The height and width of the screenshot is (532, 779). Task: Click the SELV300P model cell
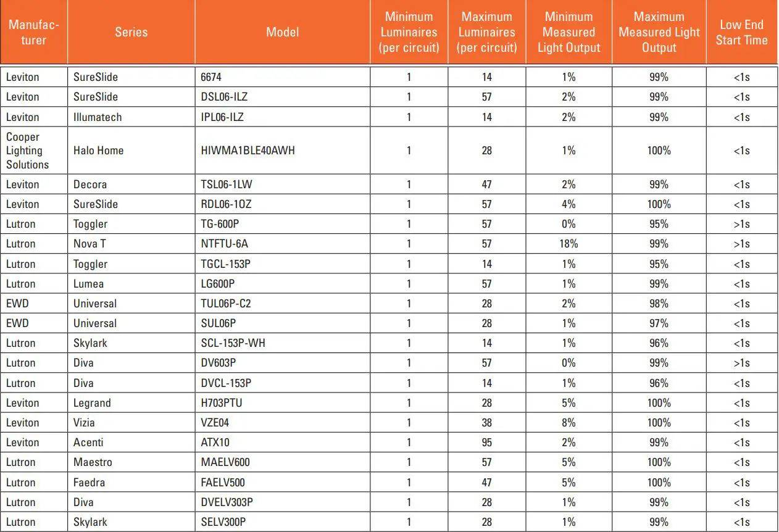click(x=223, y=522)
